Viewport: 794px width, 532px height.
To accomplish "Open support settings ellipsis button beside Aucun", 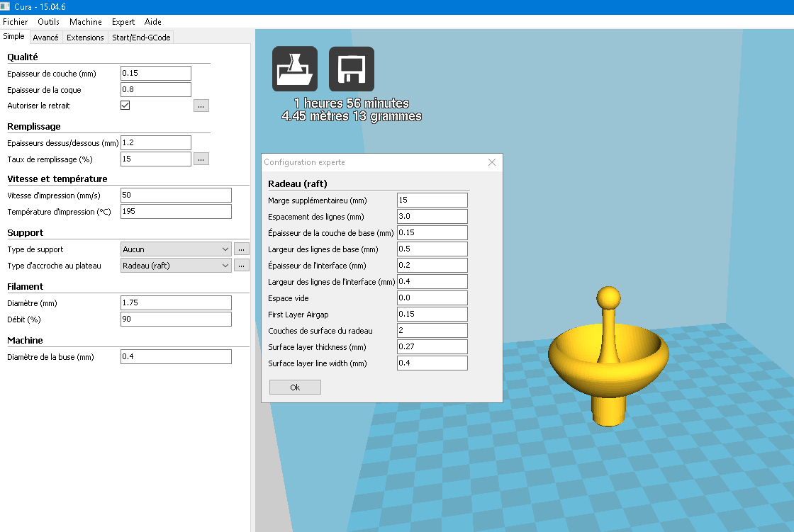I will click(x=242, y=249).
